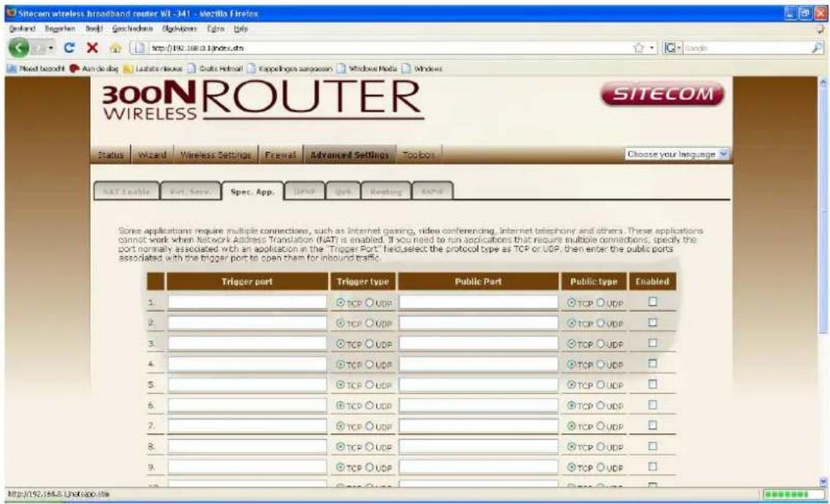The height and width of the screenshot is (504, 830).
Task: Open the Firewall tab
Action: pyautogui.click(x=280, y=155)
